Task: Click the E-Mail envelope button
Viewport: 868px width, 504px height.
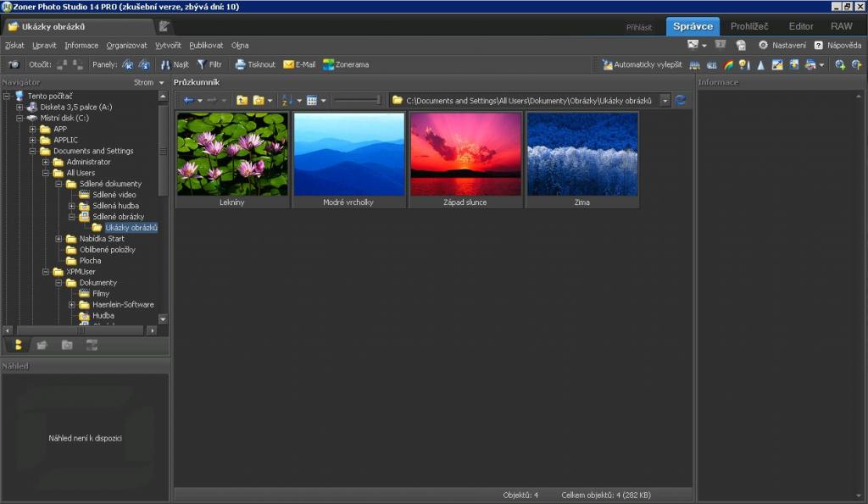Action: pos(299,64)
